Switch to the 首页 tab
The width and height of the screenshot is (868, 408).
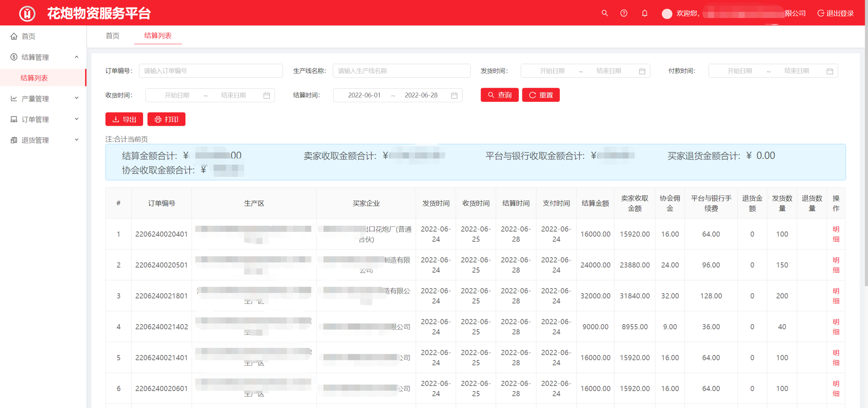113,36
